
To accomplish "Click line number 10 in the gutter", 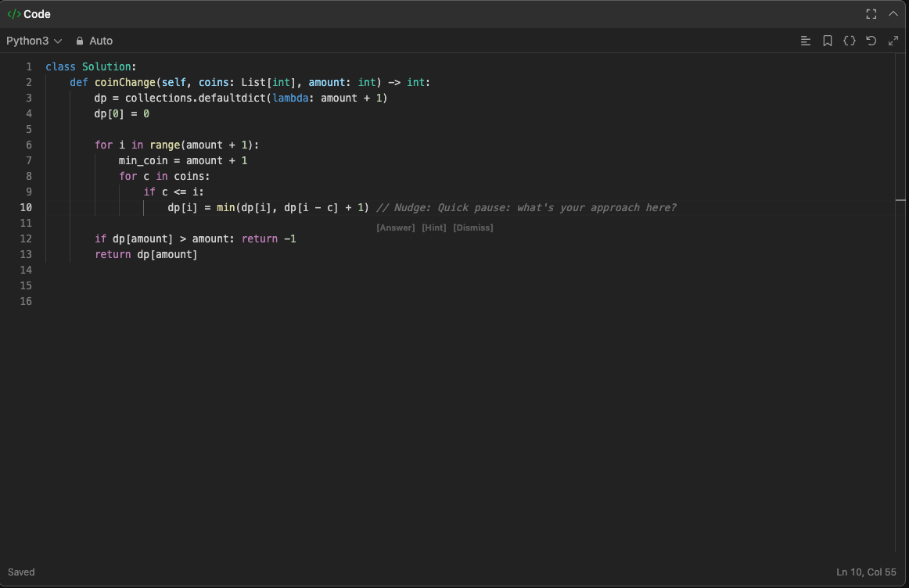I will tap(26, 207).
